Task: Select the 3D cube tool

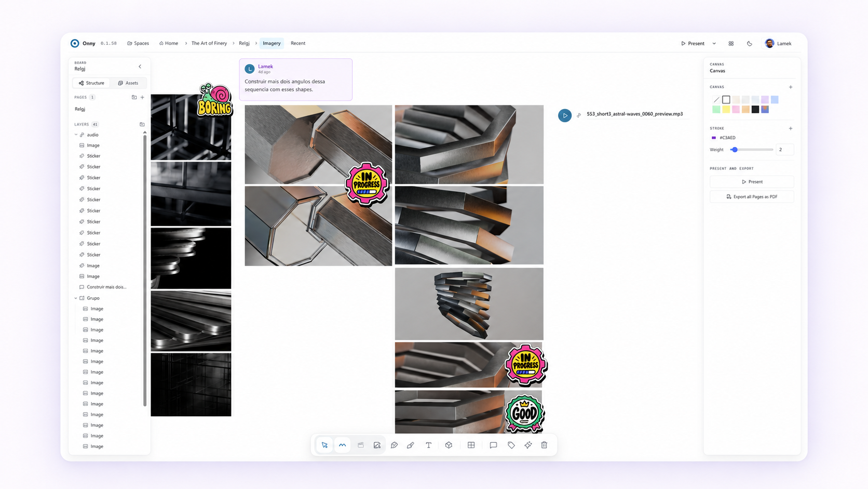Action: (x=449, y=445)
